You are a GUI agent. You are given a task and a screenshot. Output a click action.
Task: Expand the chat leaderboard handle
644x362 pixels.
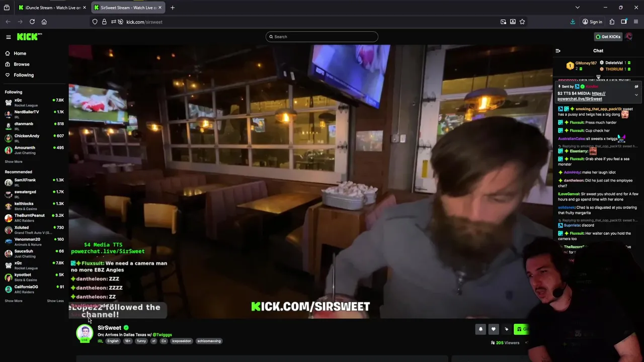[x=598, y=77]
